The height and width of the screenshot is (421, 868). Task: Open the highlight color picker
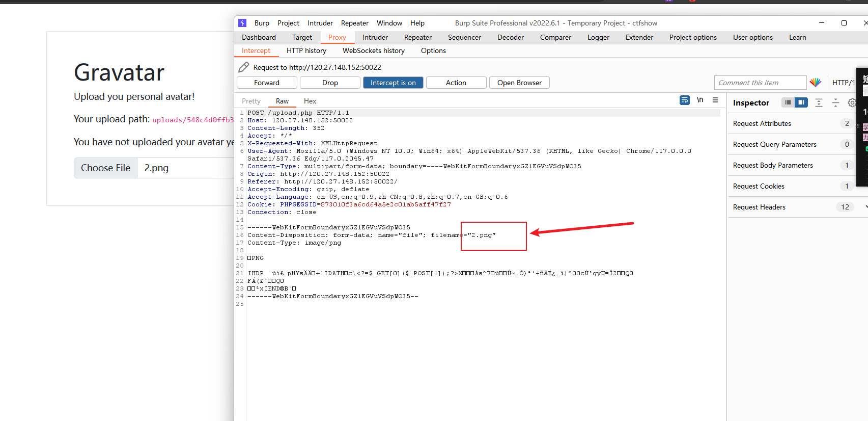click(x=816, y=82)
